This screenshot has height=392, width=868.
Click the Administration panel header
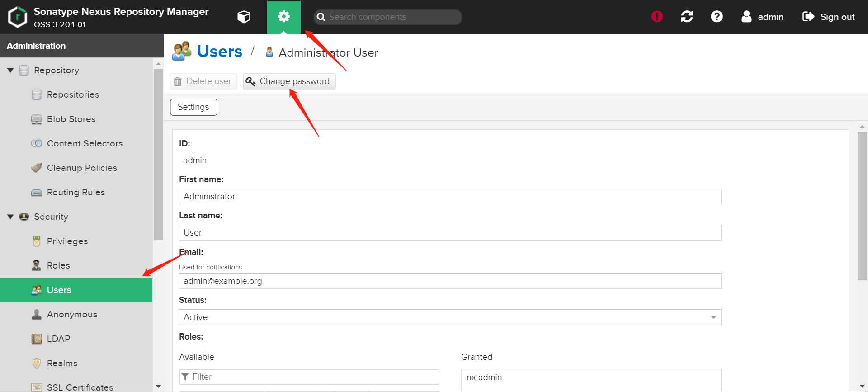(82, 46)
